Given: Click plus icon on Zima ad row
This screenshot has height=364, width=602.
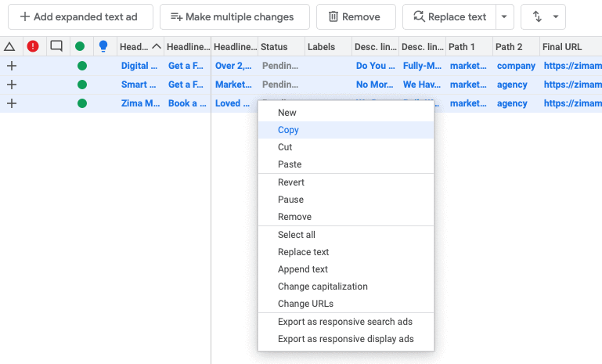Looking at the screenshot, I should click(11, 103).
